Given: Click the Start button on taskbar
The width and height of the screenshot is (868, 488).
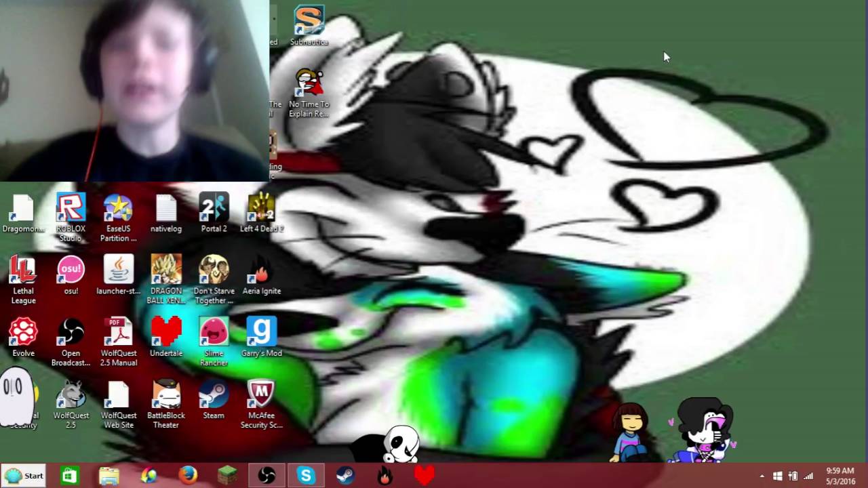Looking at the screenshot, I should (x=24, y=476).
